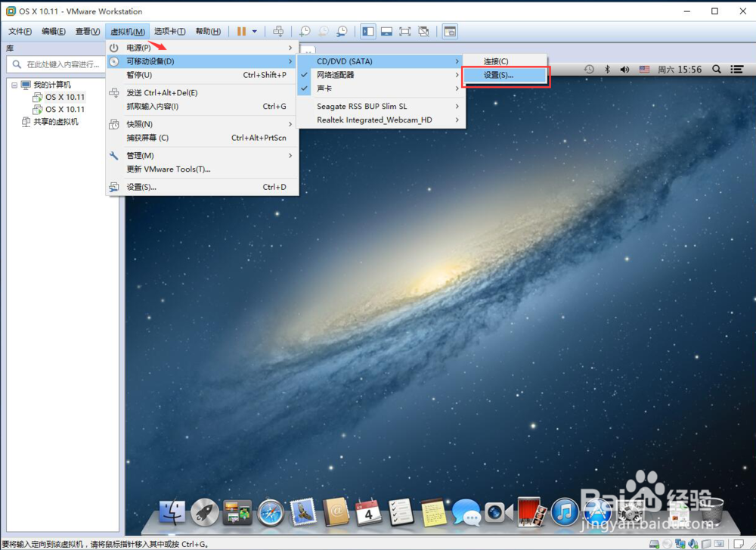
Task: Open Mail stamp icon in dock
Action: tap(303, 512)
